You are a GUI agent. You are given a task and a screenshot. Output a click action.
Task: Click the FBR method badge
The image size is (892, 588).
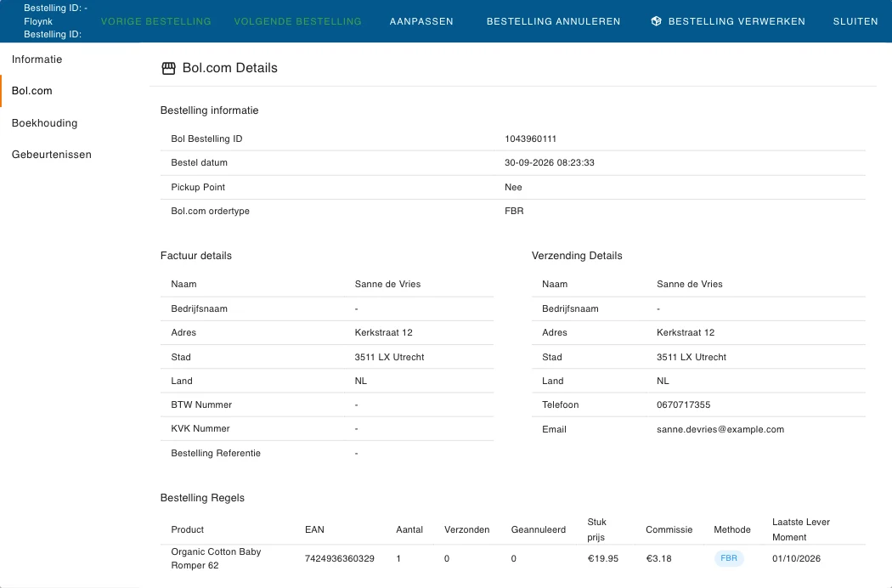(729, 558)
